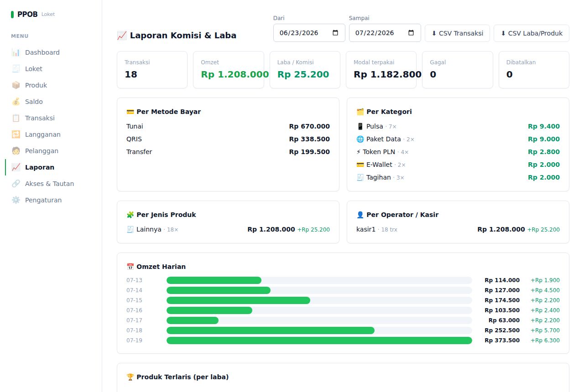Click the +Rp 2.400 profit for 07-16
This screenshot has width=584, height=392.
pyautogui.click(x=545, y=310)
